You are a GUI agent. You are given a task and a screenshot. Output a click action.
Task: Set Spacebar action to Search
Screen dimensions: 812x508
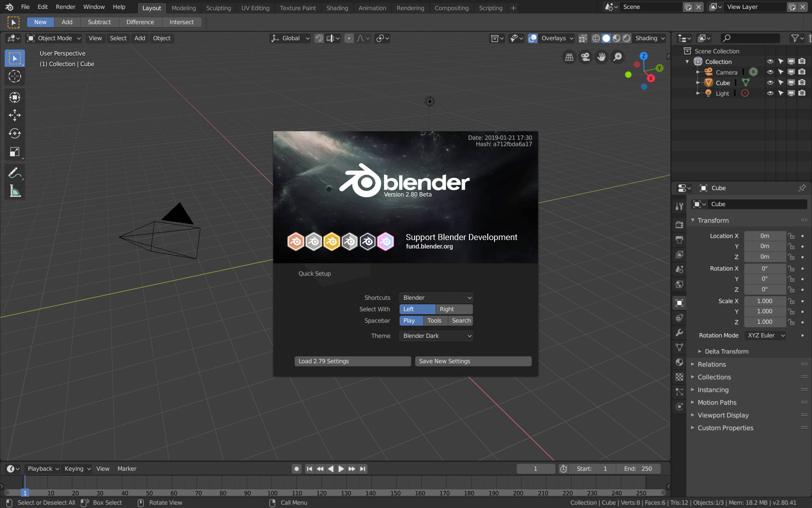click(461, 320)
